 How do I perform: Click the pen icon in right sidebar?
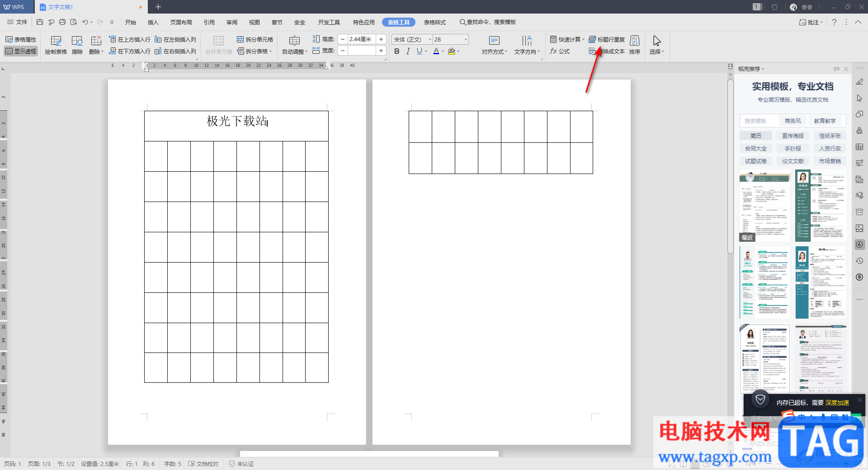point(859,82)
